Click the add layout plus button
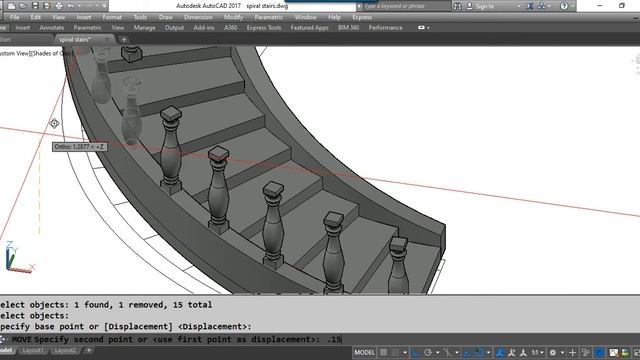 click(89, 350)
